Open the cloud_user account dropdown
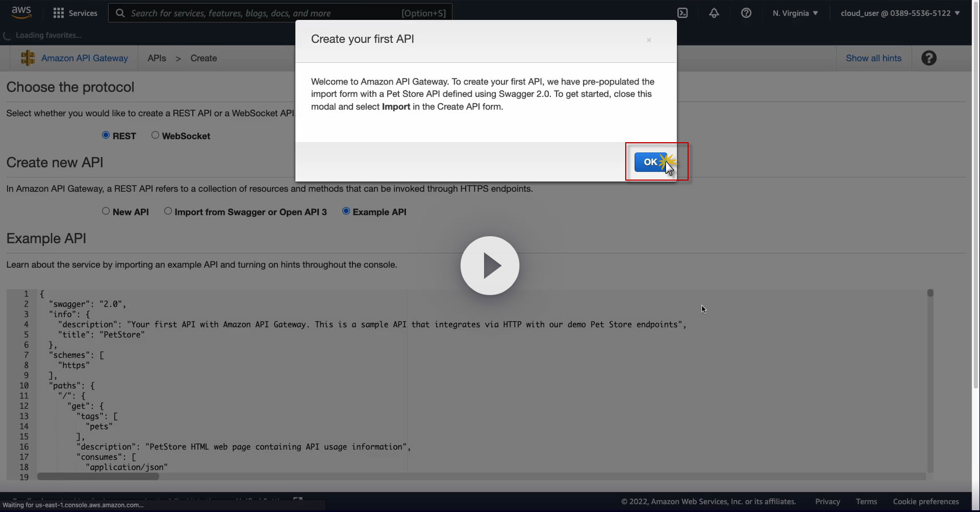Image resolution: width=980 pixels, height=512 pixels. pyautogui.click(x=900, y=13)
